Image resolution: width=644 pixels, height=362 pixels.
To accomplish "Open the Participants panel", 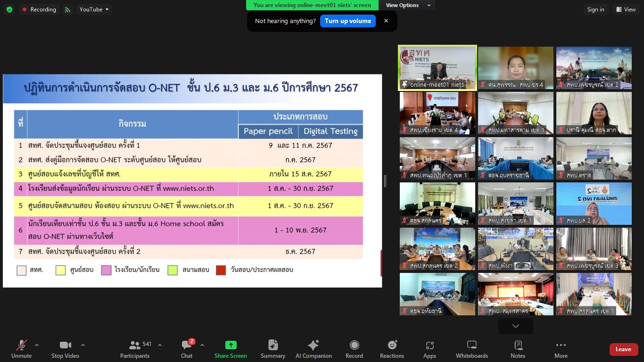I will coord(135,349).
